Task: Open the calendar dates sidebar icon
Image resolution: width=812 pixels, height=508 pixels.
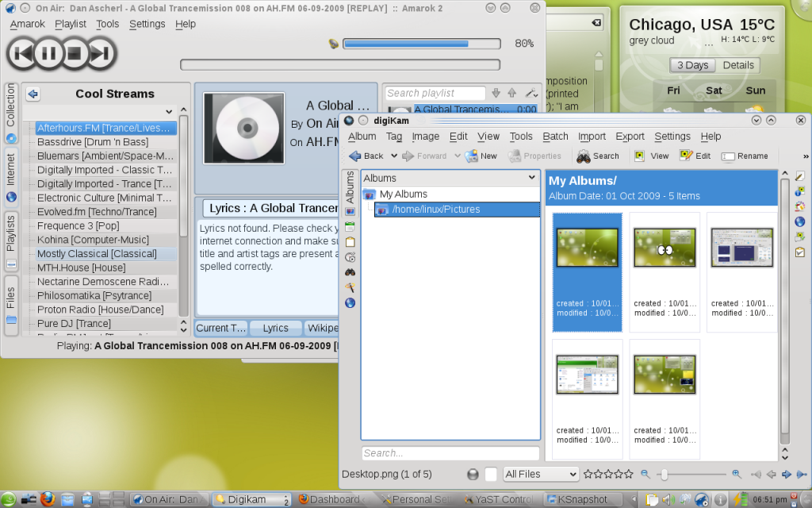Action: (350, 226)
